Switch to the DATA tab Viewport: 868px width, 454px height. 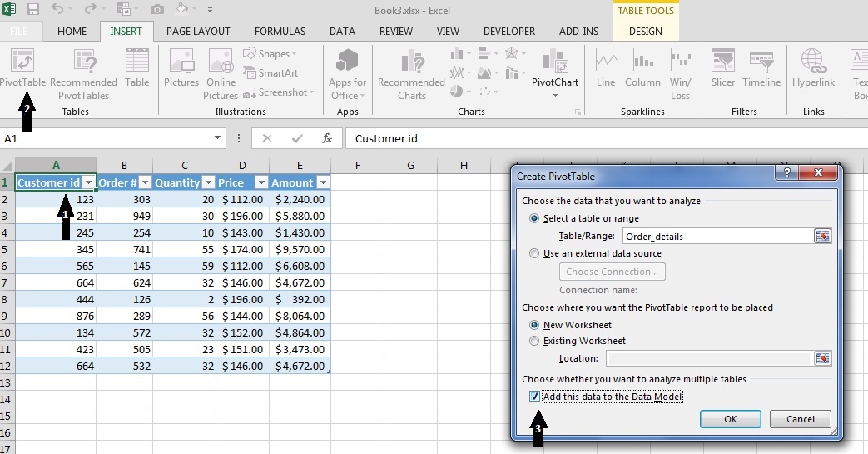342,32
